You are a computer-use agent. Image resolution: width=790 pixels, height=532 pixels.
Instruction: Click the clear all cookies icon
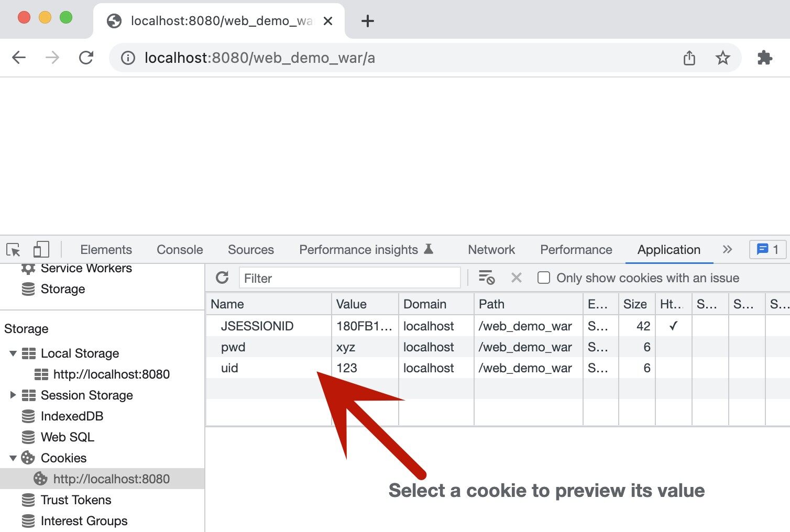pos(487,278)
